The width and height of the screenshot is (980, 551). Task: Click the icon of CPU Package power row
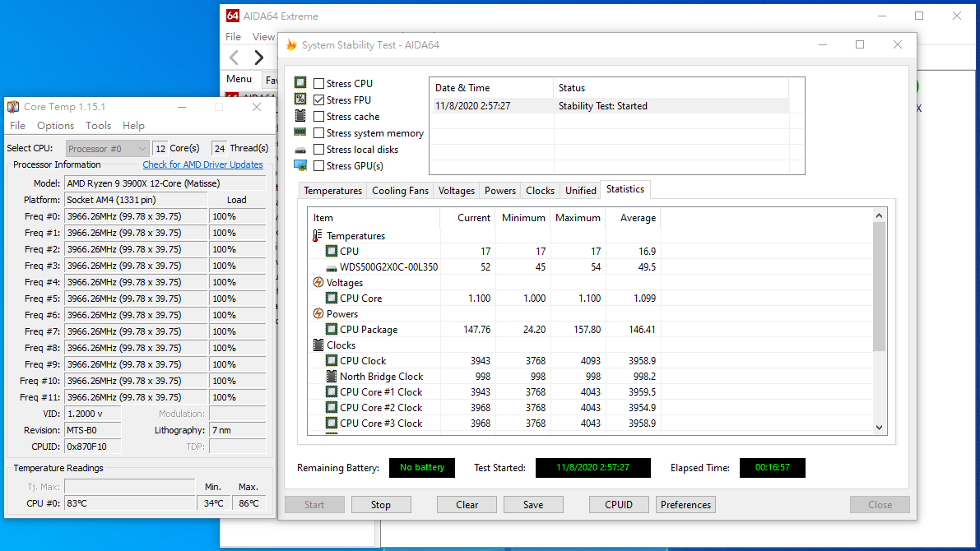click(x=332, y=329)
